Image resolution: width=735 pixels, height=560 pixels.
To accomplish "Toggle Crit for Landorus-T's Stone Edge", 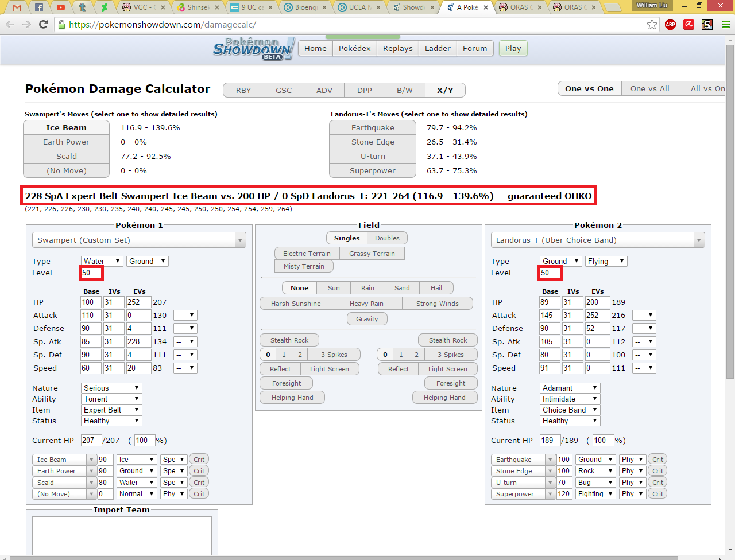I will [x=657, y=471].
